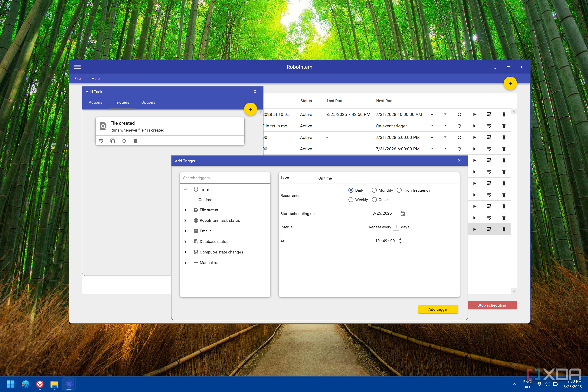Click the Search triggers input field

click(225, 178)
